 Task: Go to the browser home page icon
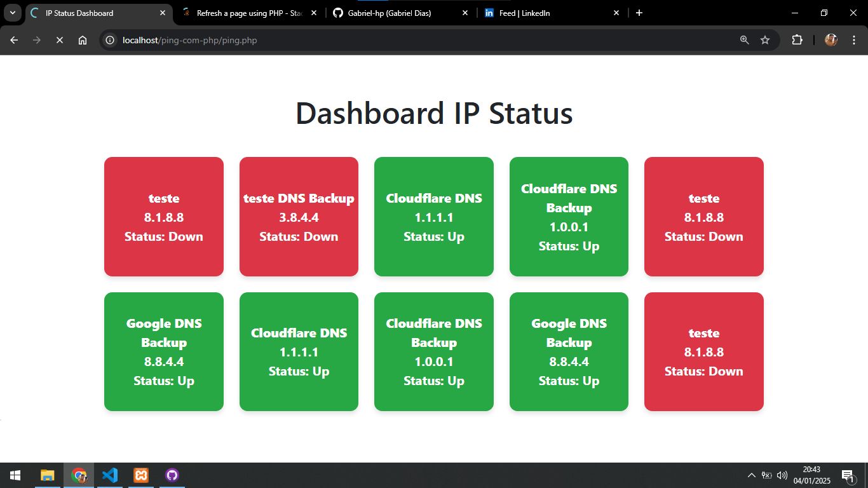[83, 40]
